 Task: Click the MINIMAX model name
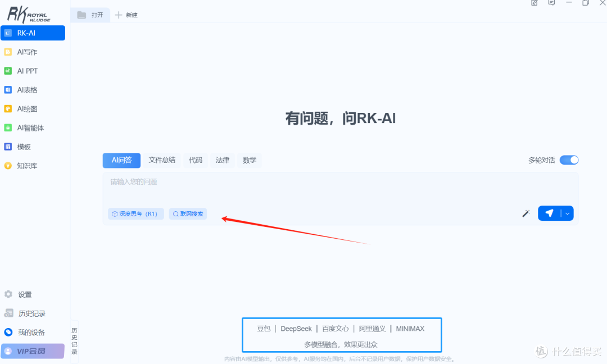tap(410, 329)
